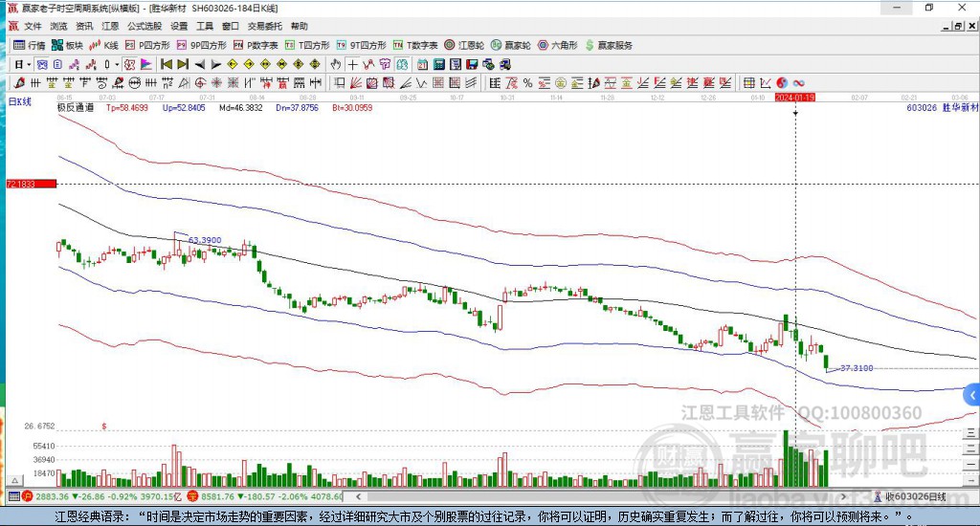Expand the 0 dropdown arrow in toolbar
This screenshot has height=526, width=980.
coord(116,64)
